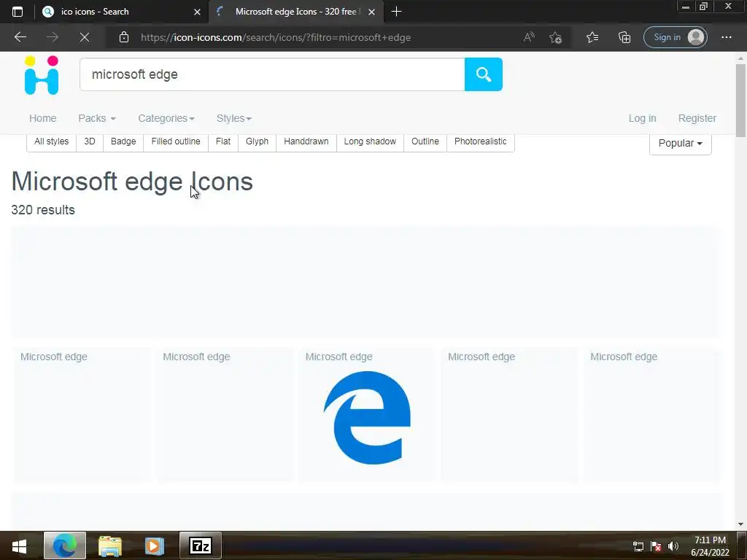Go back to previous page
747x560 pixels.
point(20,37)
